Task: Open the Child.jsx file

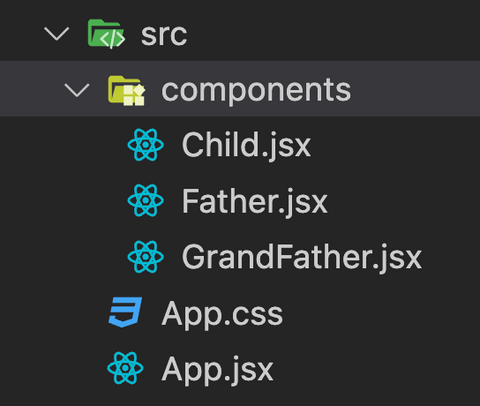Action: pyautogui.click(x=246, y=145)
